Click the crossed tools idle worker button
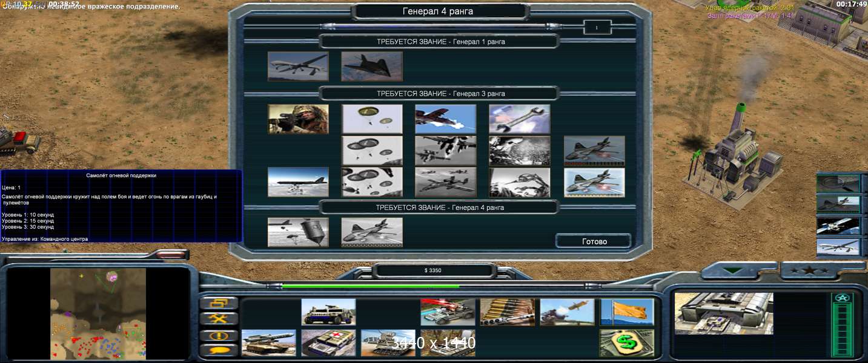 219,319
